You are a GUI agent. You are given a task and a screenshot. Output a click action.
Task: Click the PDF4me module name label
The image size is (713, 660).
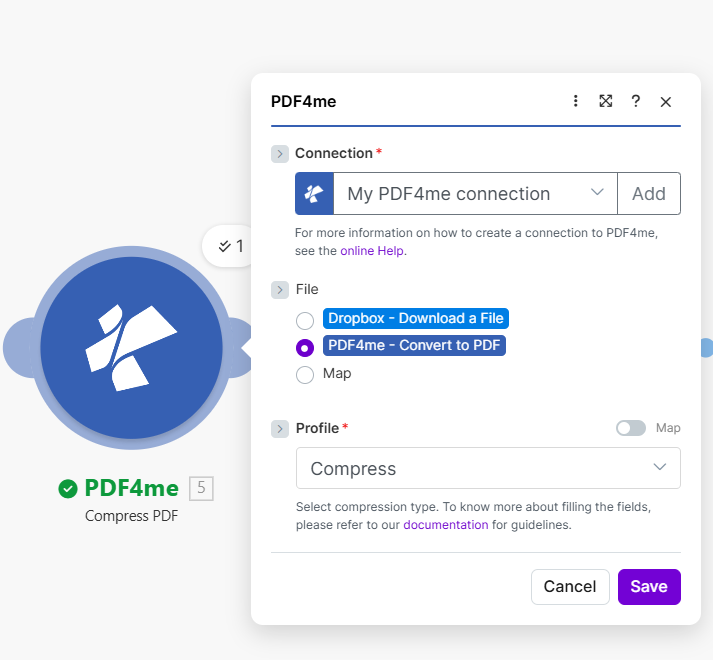click(x=131, y=488)
